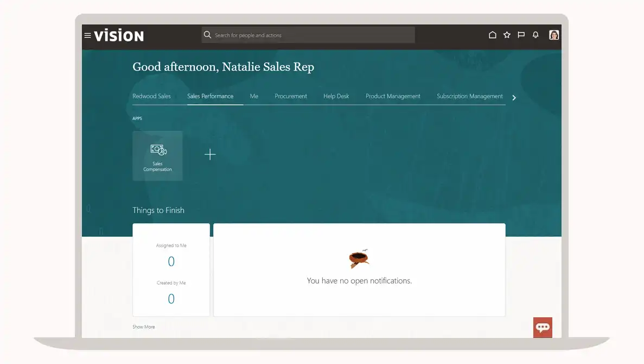Check notifications via the bell icon
The height and width of the screenshot is (364, 644).
(535, 35)
